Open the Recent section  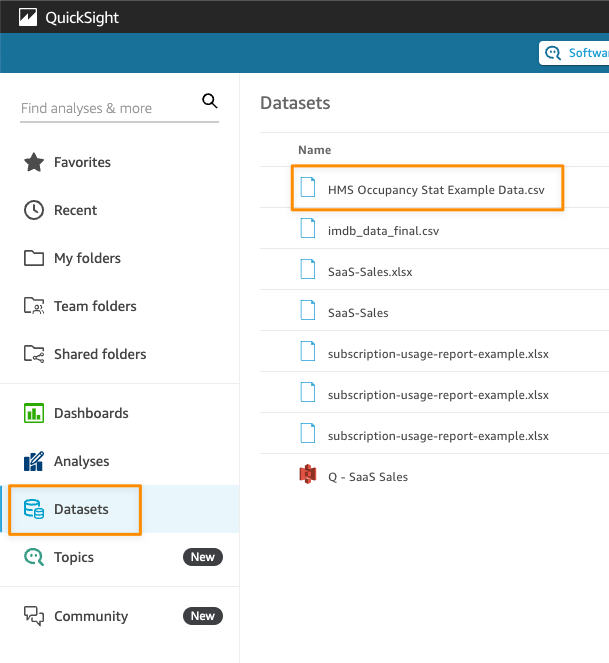pos(76,210)
